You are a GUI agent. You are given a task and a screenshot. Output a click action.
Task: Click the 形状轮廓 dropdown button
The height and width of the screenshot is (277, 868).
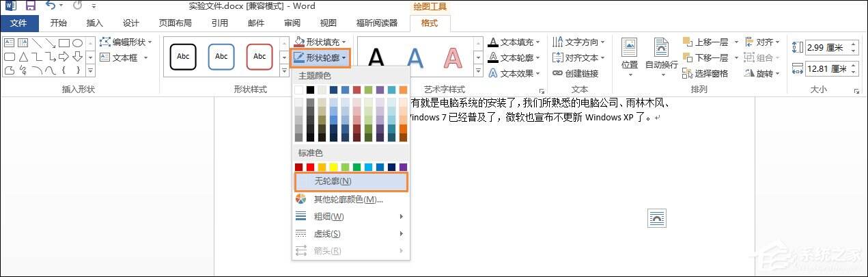pos(321,57)
